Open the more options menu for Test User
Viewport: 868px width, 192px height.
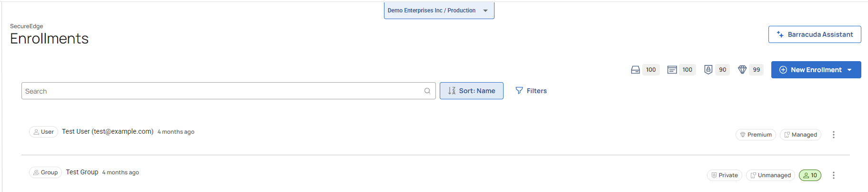834,135
